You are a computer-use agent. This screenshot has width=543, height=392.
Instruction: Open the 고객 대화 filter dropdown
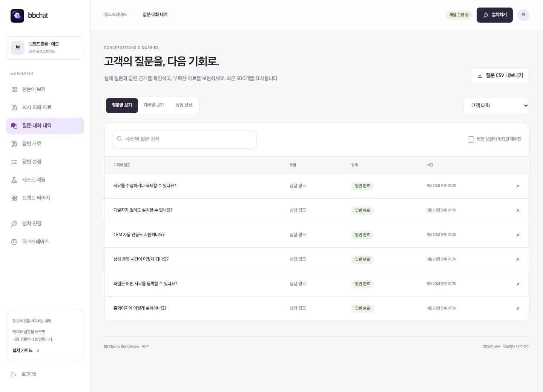click(496, 106)
